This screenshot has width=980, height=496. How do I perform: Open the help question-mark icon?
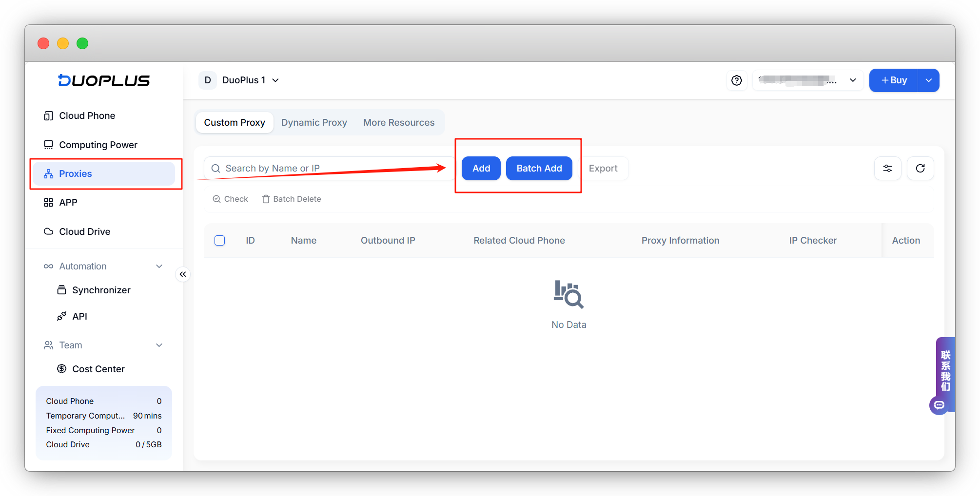[x=737, y=80]
